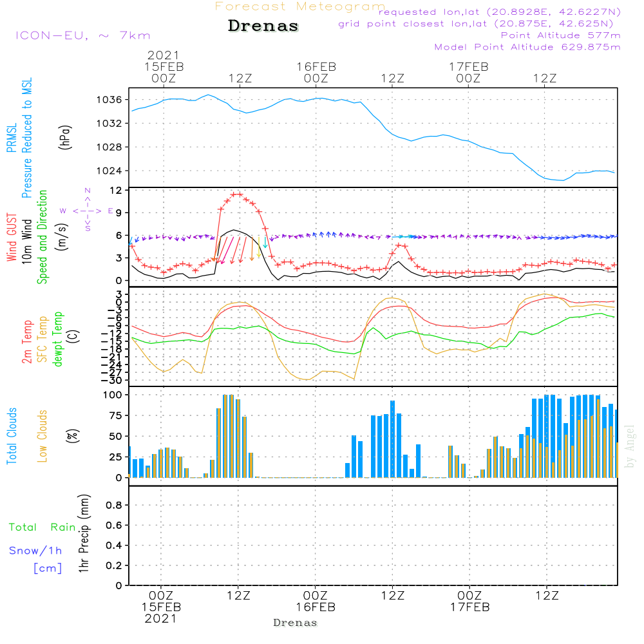Click the wind gust peak near 12 m/s
Viewport: 644px width, 644px height.
click(x=237, y=194)
